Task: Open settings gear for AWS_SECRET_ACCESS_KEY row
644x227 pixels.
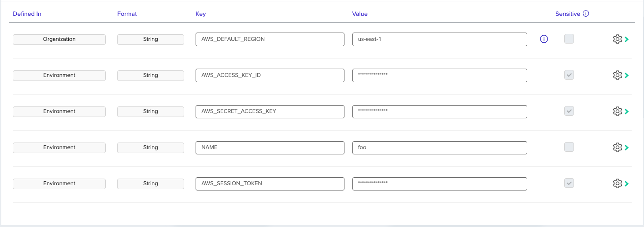Action: point(617,111)
